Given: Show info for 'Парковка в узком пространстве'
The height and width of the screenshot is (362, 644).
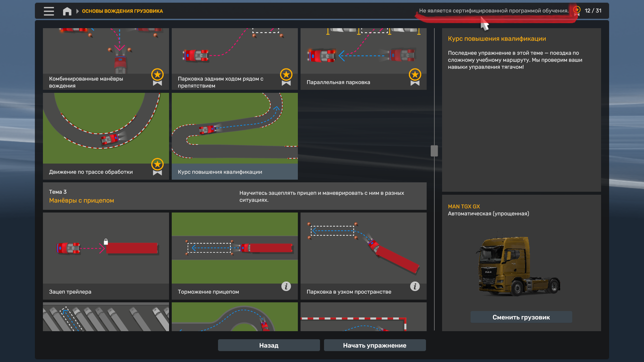Looking at the screenshot, I should (x=415, y=286).
